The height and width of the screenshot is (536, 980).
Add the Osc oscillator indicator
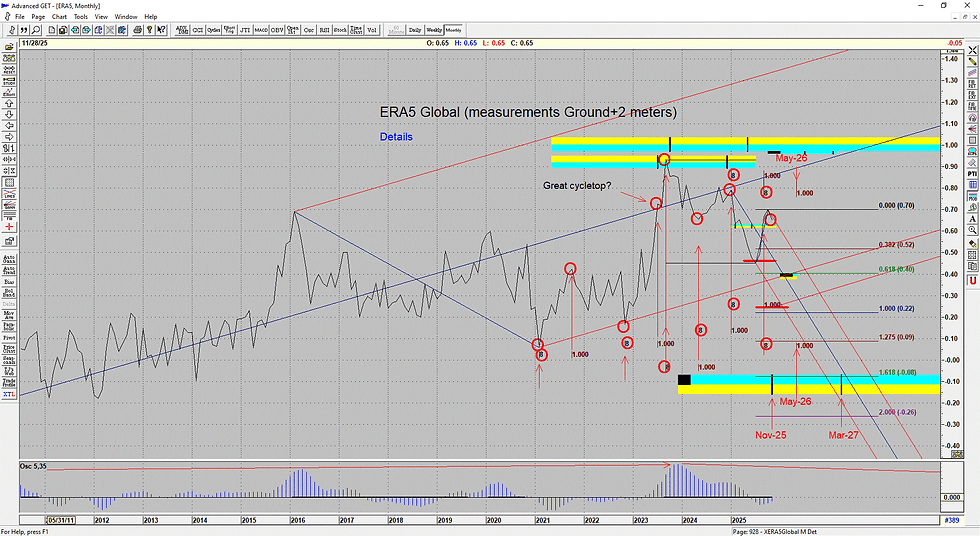309,30
